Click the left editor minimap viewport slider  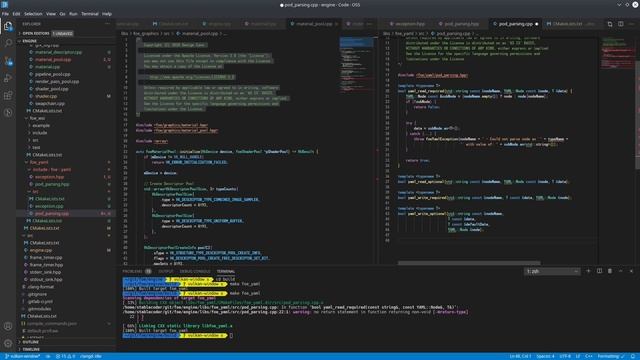pos(356,42)
